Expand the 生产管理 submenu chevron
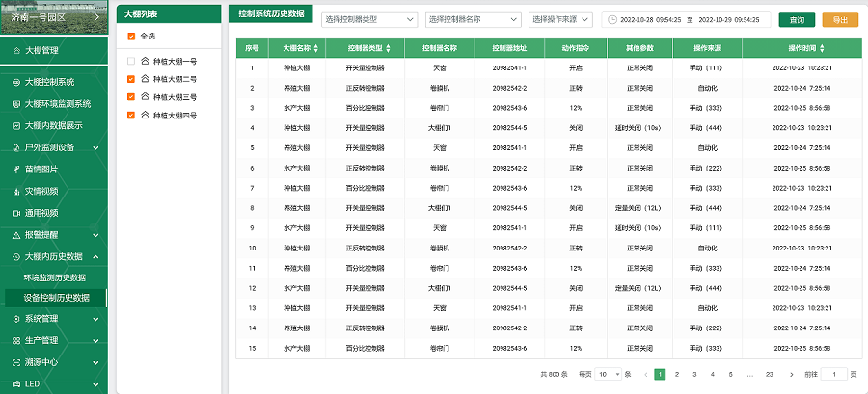This screenshot has width=868, height=394. (95, 340)
